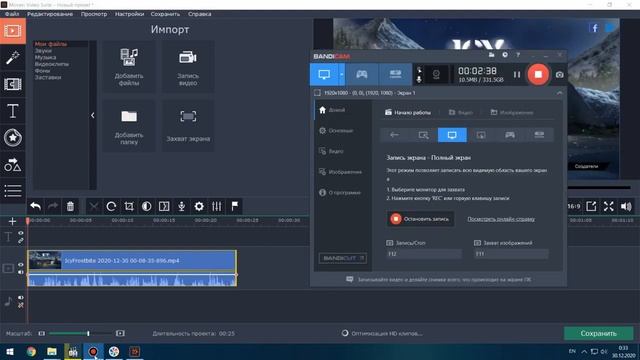Switch to Начало работы tab in Bandicam
640x360 pixels.
click(408, 112)
